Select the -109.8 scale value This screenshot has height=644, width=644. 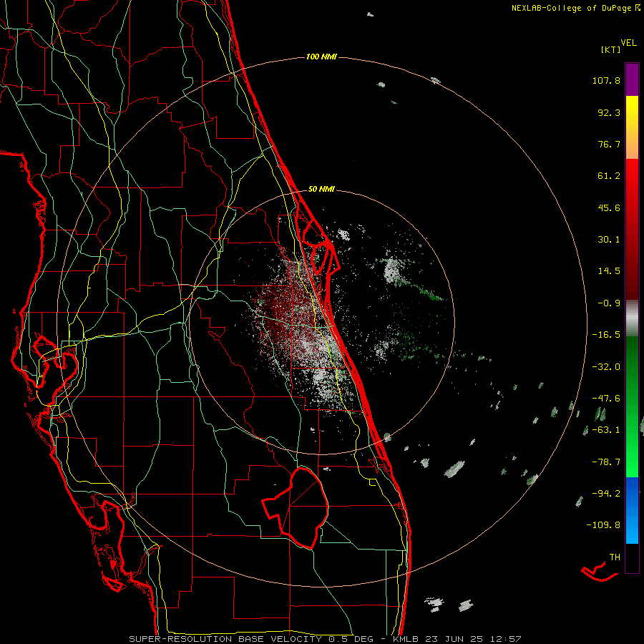click(603, 525)
